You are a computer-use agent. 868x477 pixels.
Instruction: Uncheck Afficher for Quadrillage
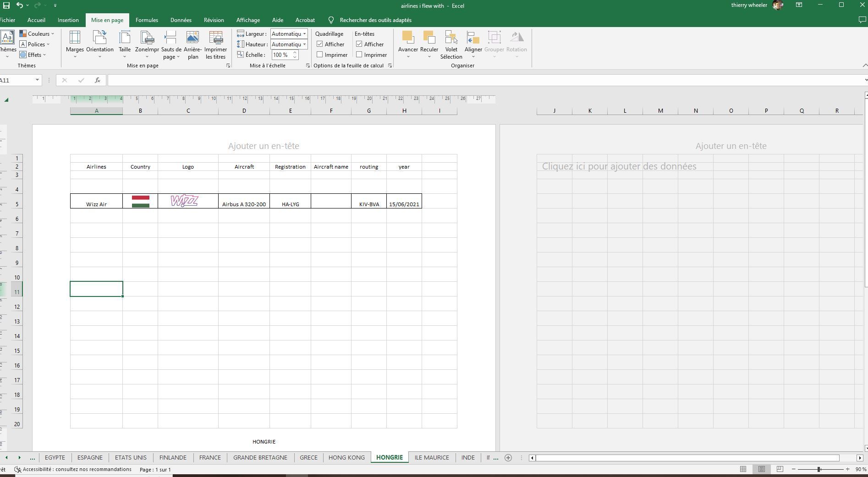(319, 44)
